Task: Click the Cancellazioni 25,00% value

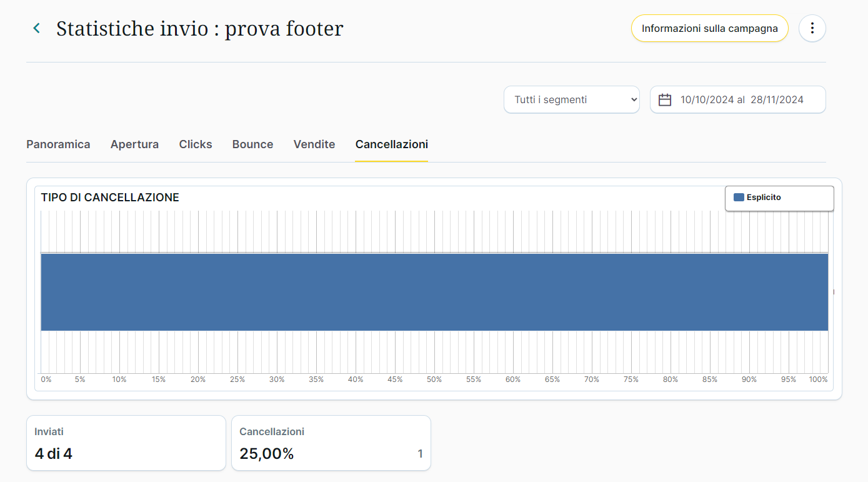Action: click(267, 454)
